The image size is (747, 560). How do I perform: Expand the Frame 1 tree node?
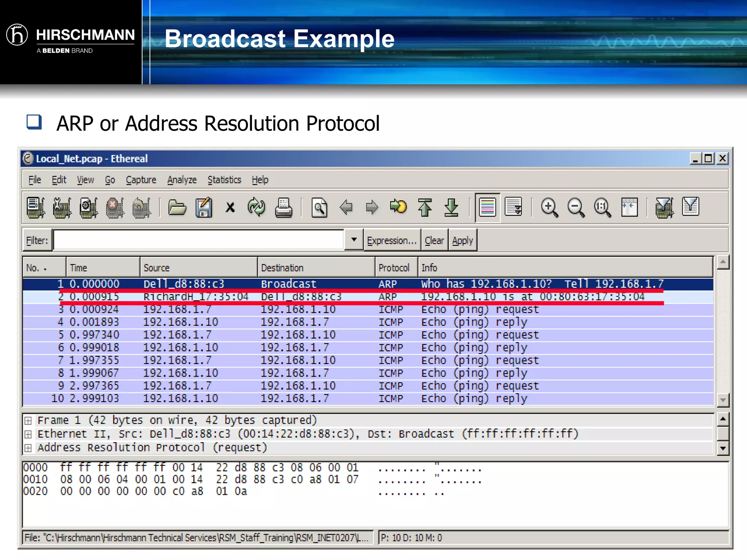click(x=28, y=421)
